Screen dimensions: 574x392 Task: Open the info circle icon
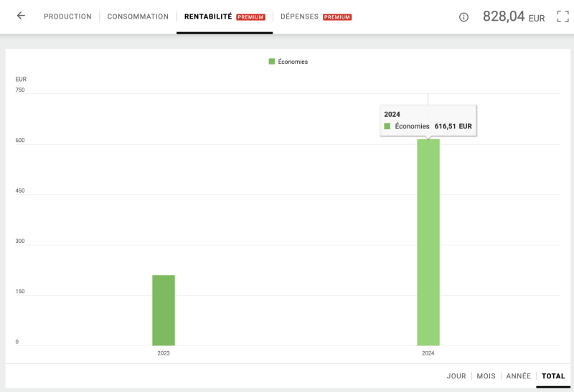pyautogui.click(x=464, y=17)
